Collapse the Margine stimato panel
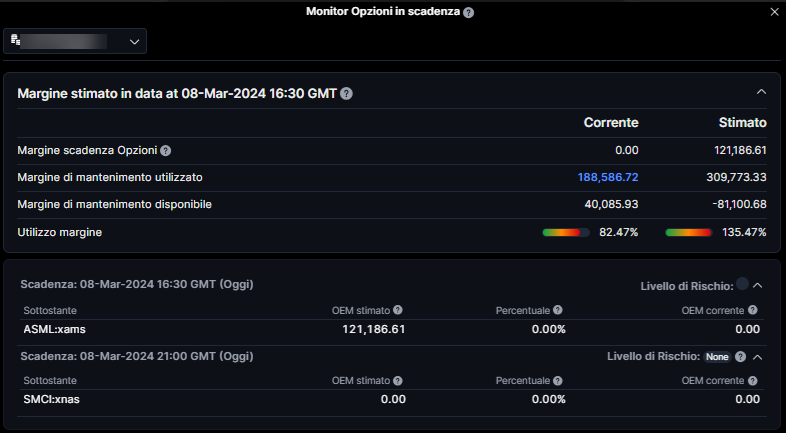This screenshot has height=433, width=786. pyautogui.click(x=761, y=92)
